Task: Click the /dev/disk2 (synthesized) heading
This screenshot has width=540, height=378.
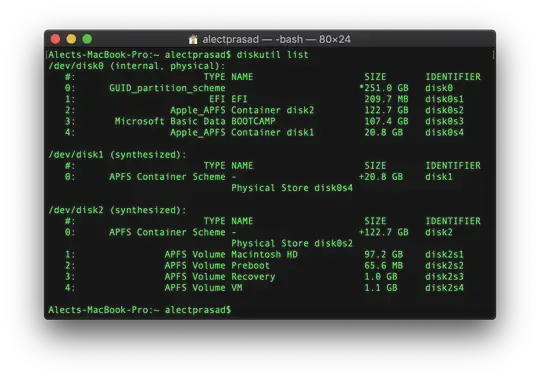Action: pyautogui.click(x=117, y=210)
